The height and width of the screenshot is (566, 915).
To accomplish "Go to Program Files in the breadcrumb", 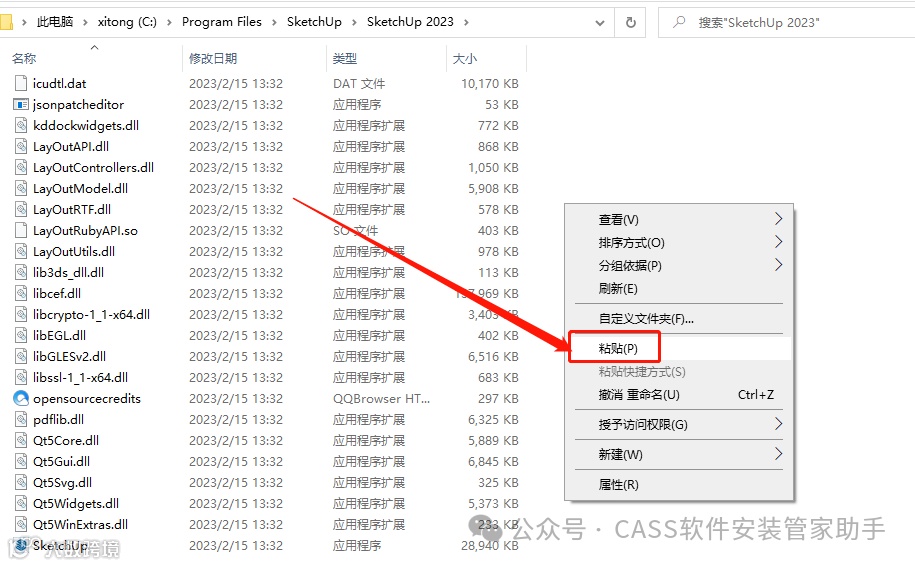I will pos(222,22).
